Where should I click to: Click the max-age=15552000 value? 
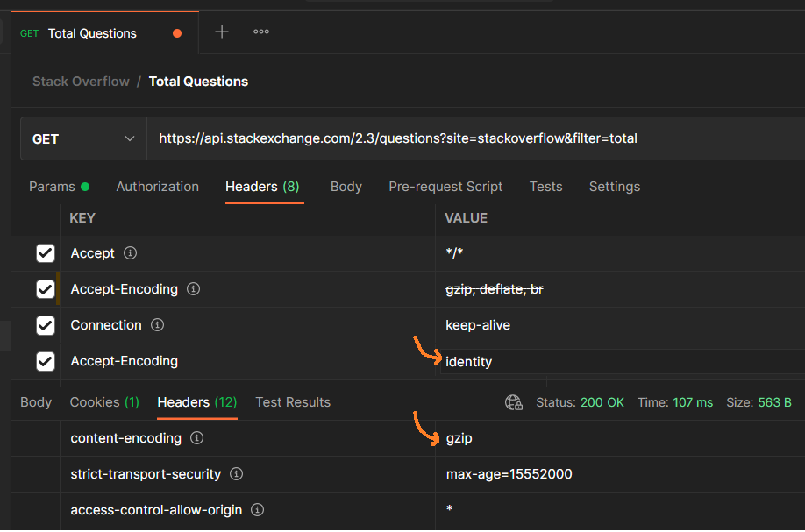tap(509, 474)
